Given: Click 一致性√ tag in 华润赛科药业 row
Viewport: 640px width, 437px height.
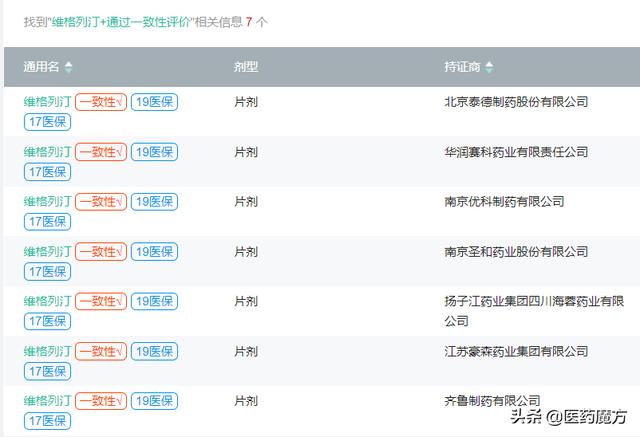Looking at the screenshot, I should 101,152.
